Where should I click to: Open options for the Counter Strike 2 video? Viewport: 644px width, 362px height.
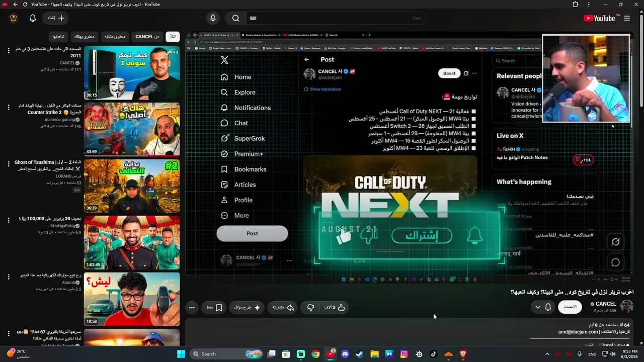point(9,107)
